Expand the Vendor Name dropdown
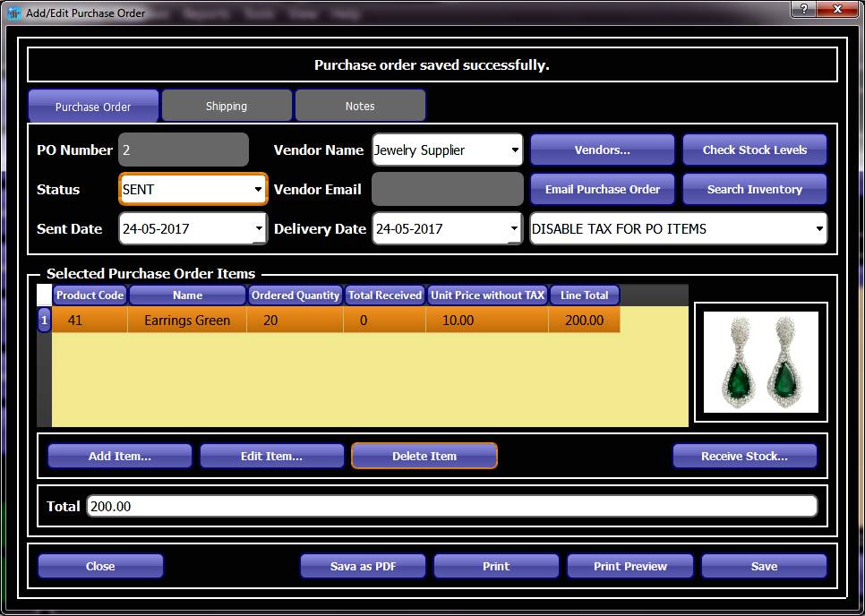The height and width of the screenshot is (616, 865). click(x=516, y=150)
